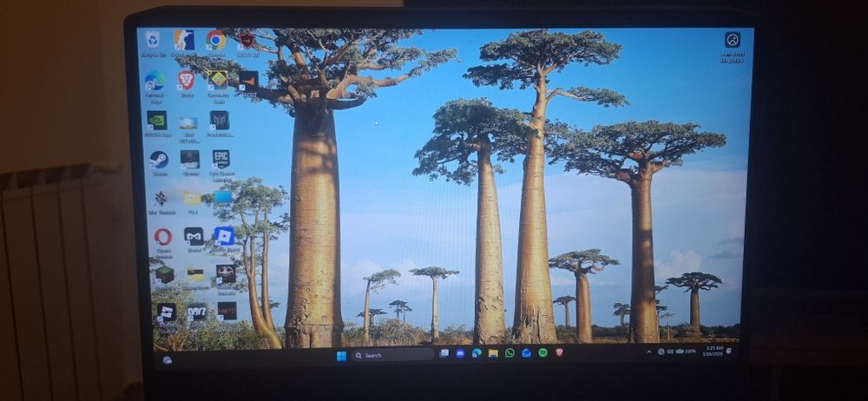Open the blue mail app on taskbar
The image size is (868, 401).
tap(527, 352)
